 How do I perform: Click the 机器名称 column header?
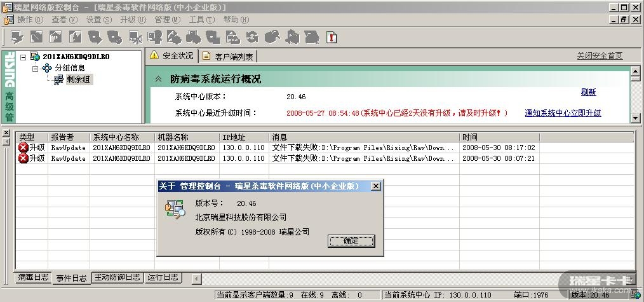(187, 137)
